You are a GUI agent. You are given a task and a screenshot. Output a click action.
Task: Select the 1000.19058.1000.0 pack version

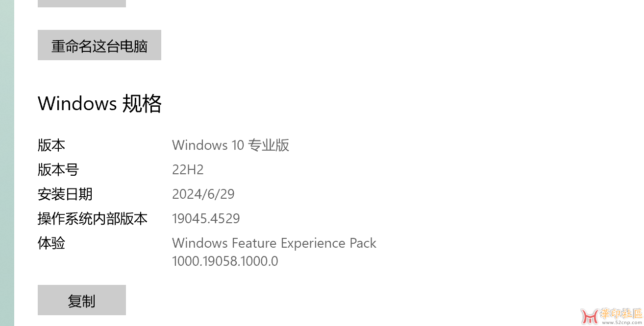click(225, 261)
